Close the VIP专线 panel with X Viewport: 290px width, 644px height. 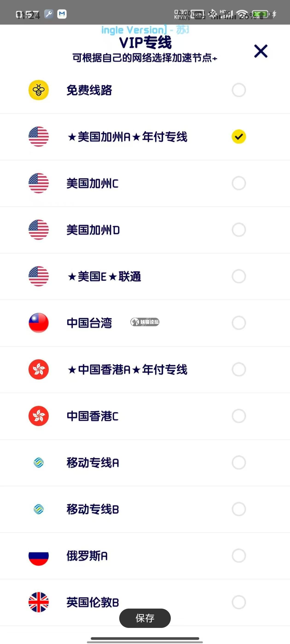tap(261, 51)
